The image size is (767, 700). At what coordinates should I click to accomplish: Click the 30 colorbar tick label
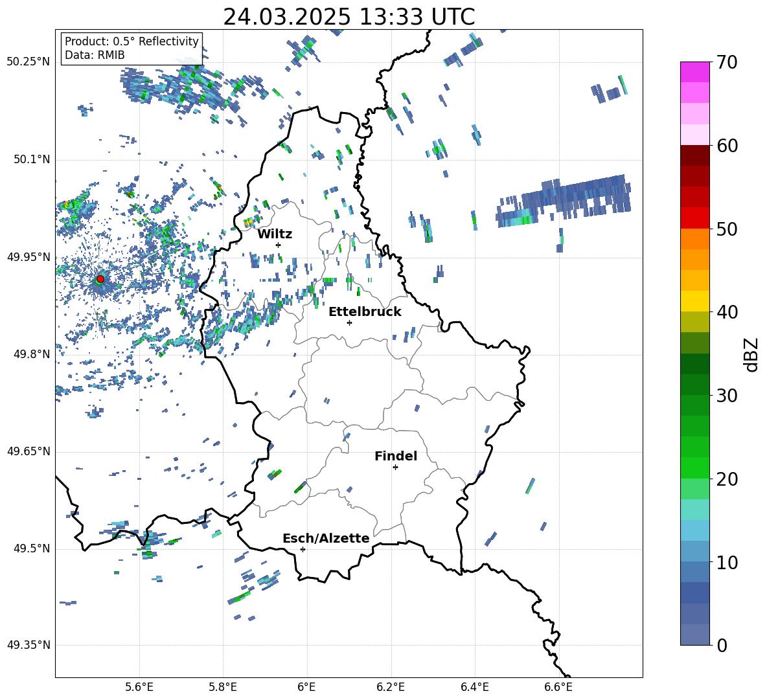click(727, 396)
